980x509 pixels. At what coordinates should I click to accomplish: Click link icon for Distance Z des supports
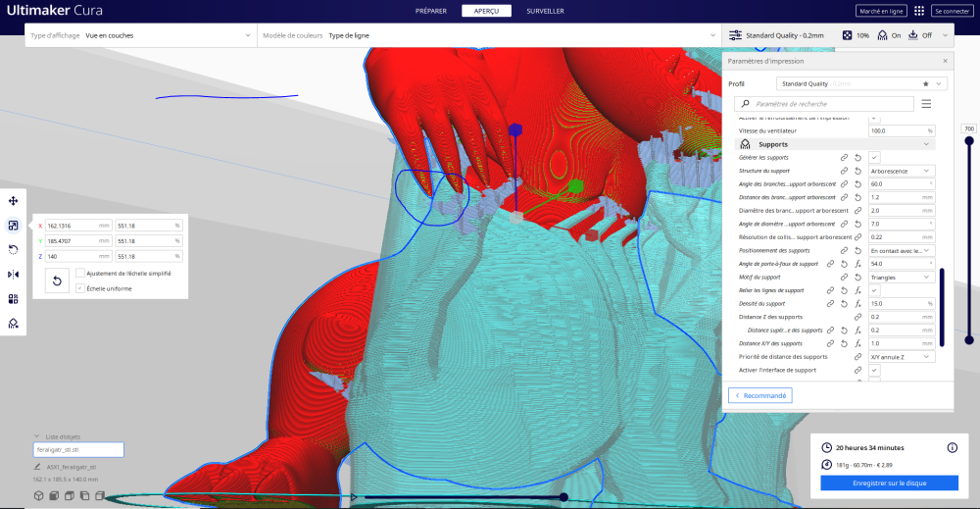[858, 317]
